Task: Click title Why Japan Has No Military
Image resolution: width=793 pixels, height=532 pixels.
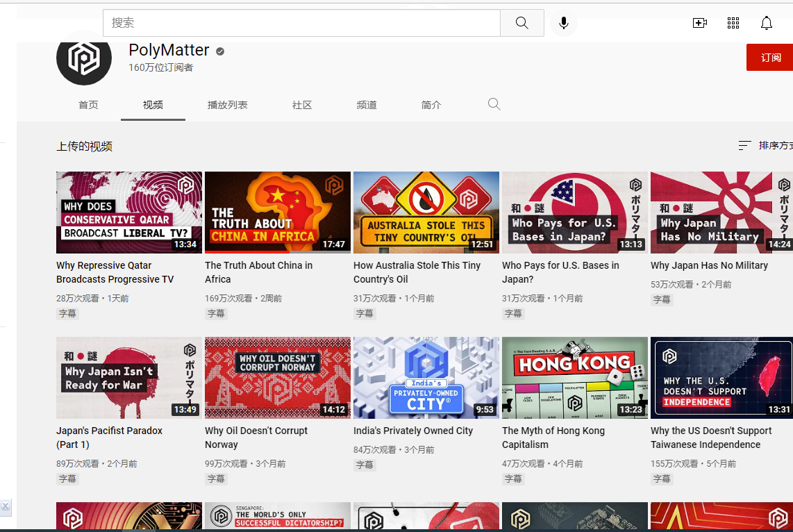Action: click(709, 265)
